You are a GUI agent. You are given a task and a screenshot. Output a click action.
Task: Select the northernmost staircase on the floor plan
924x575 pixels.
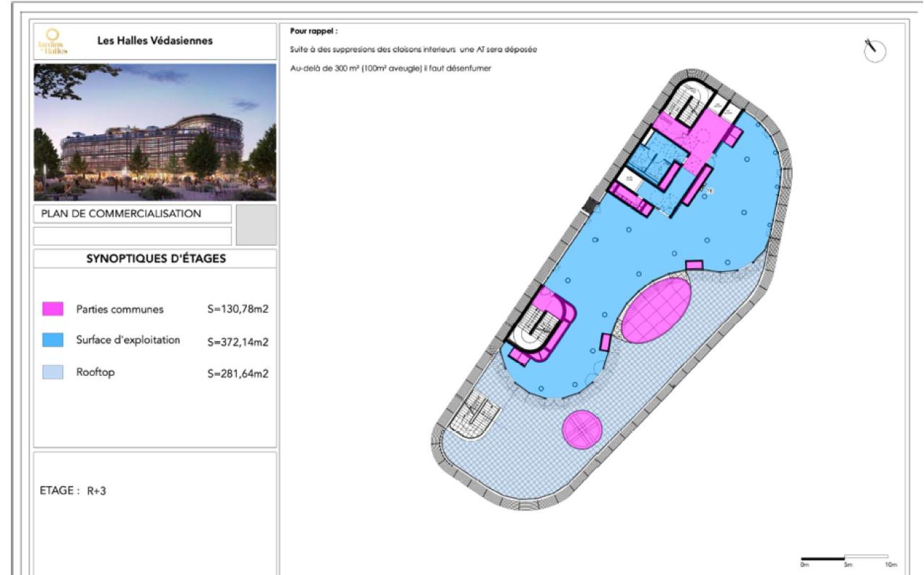coord(686,100)
